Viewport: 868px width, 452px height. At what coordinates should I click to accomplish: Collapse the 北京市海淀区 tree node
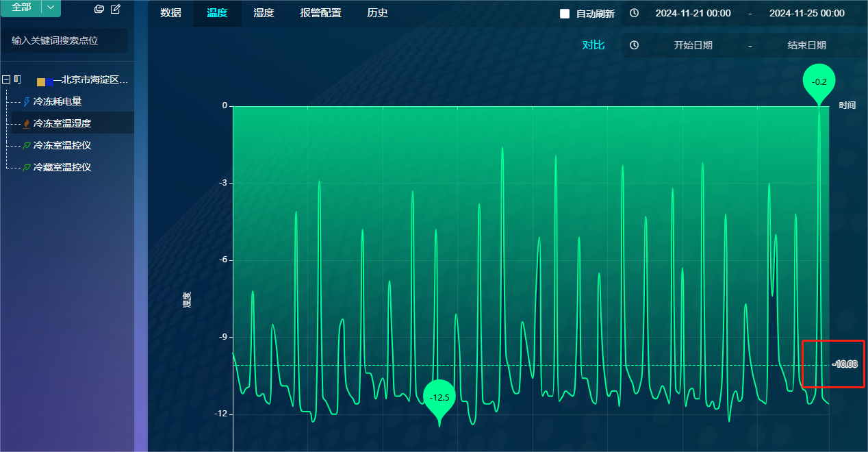7,79
